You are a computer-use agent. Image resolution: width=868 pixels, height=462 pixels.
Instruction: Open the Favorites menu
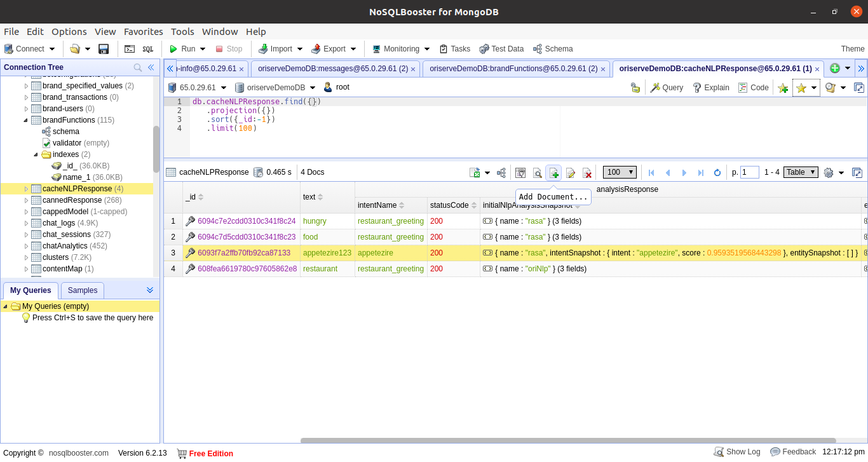tap(143, 32)
